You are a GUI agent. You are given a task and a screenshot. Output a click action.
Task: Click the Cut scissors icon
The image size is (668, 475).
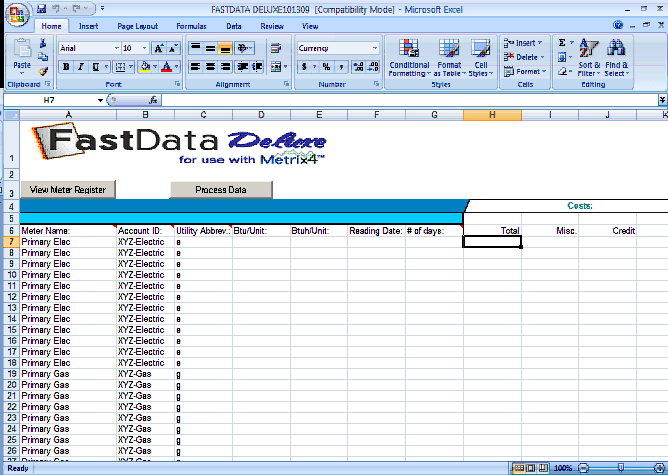click(43, 43)
